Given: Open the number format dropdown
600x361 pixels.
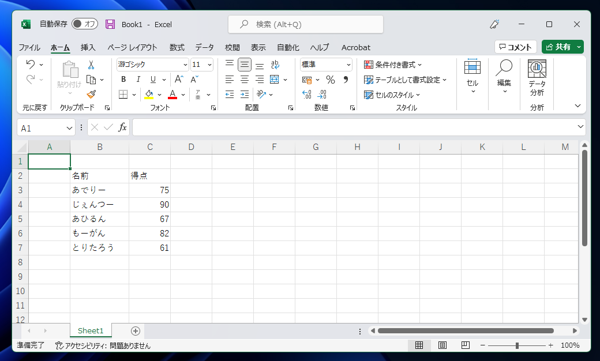Looking at the screenshot, I should [348, 65].
